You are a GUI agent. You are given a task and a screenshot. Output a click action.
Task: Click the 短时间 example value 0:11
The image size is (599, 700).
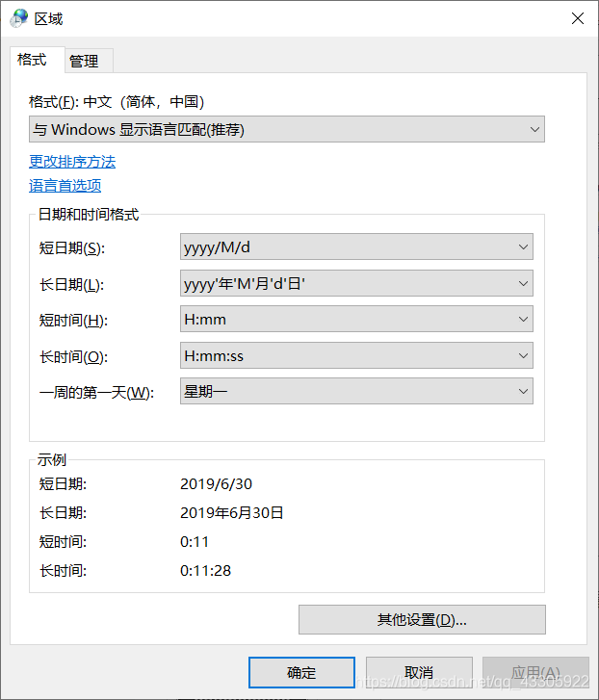(195, 542)
